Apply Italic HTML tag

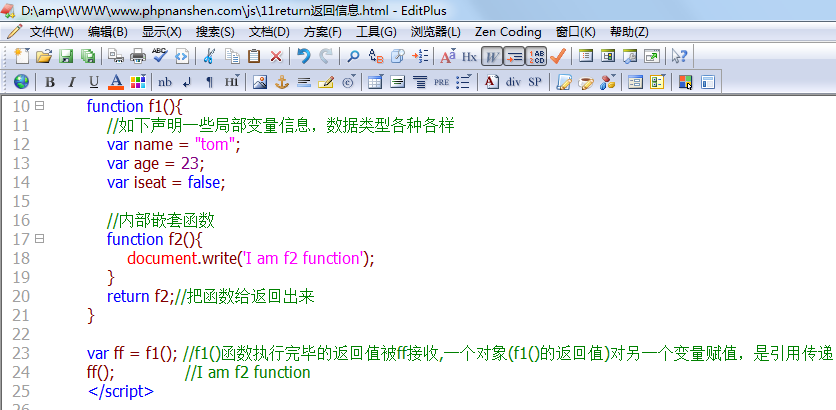(x=72, y=82)
